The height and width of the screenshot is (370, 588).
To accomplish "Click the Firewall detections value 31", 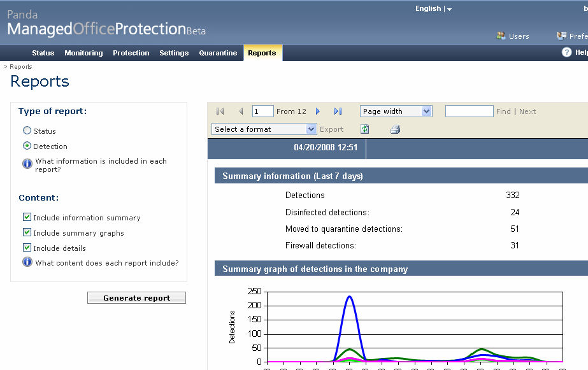I will 515,245.
